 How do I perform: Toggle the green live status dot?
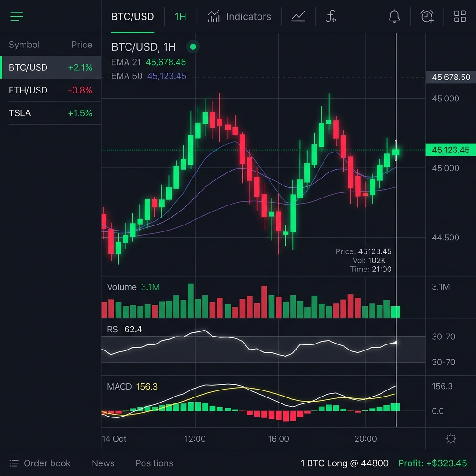193,47
